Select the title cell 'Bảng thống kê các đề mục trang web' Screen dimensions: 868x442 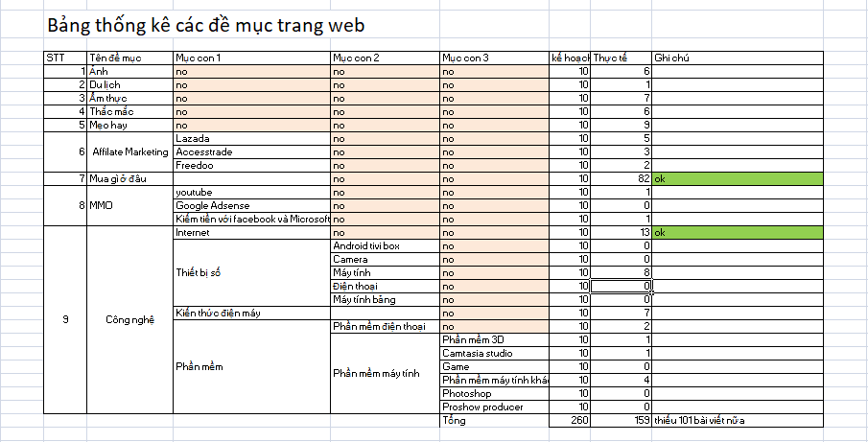[205, 23]
